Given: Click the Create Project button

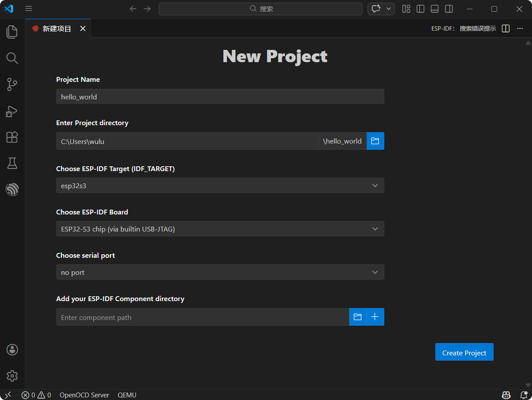Looking at the screenshot, I should point(464,352).
